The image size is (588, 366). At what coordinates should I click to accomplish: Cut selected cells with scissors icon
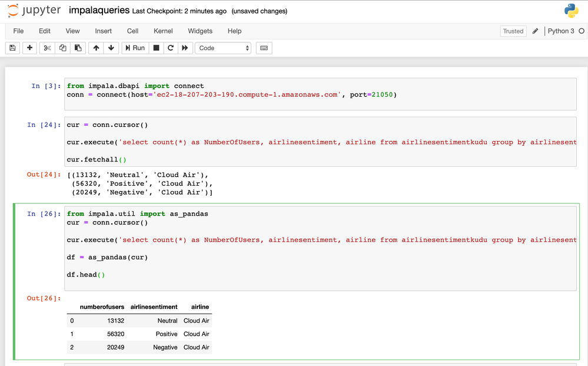click(48, 48)
